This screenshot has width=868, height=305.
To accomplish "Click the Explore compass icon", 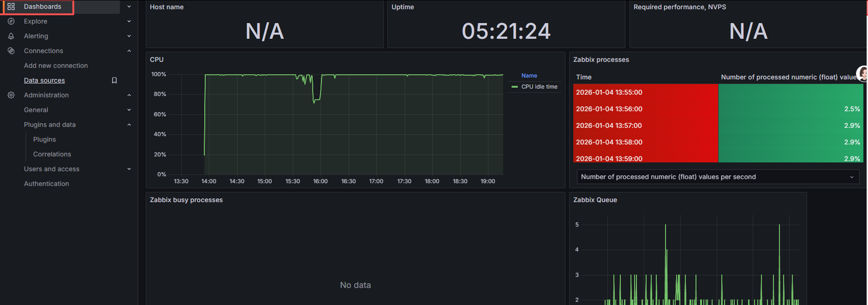I will [x=11, y=21].
